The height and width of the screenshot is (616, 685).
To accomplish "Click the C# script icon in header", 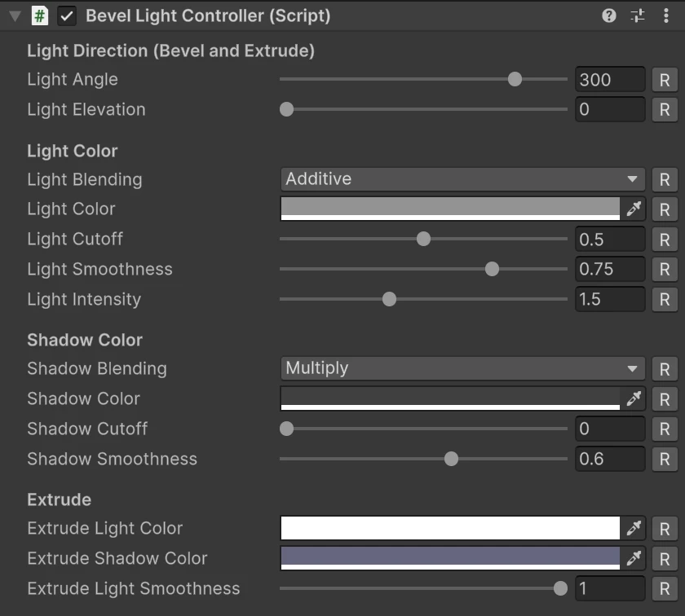I will (40, 16).
